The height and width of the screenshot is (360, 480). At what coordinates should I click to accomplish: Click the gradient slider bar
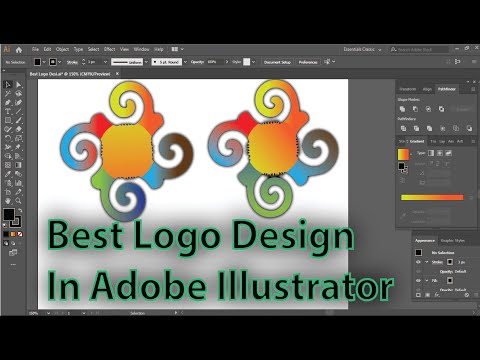pyautogui.click(x=432, y=197)
